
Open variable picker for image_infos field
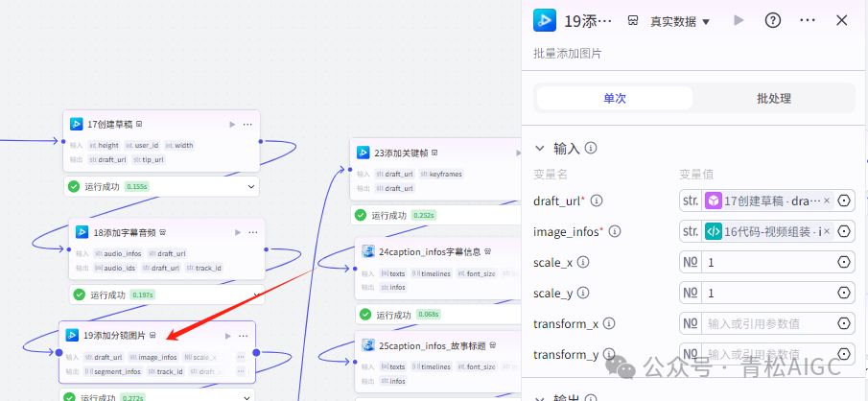(x=844, y=231)
